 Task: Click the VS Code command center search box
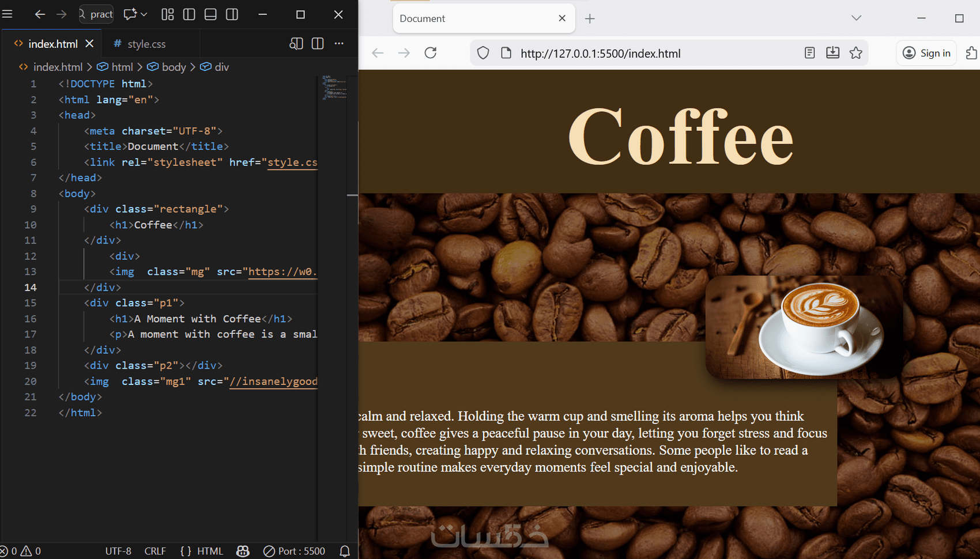[x=96, y=14]
